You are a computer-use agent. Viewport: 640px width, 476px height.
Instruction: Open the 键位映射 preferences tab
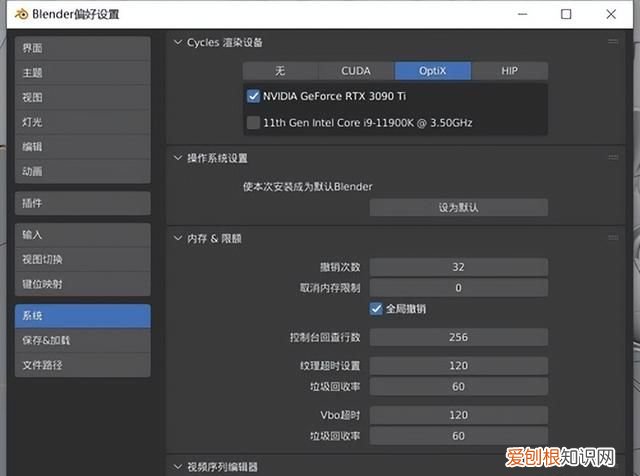click(83, 284)
